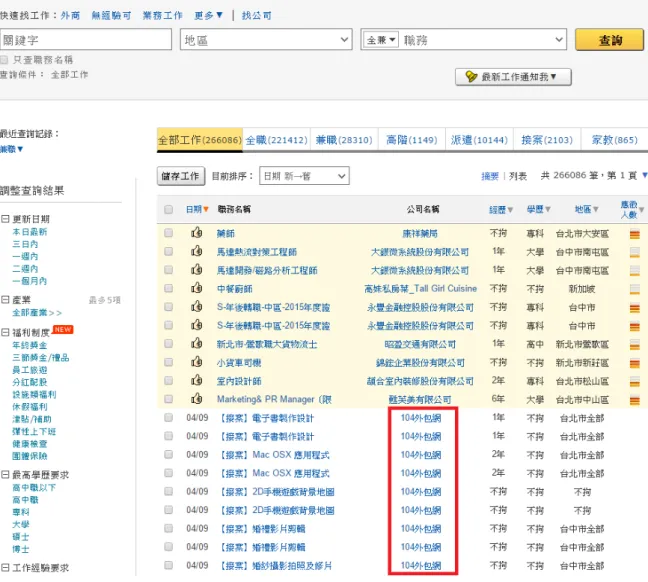Open the 日期 新→舊 sort dropdown

click(304, 176)
